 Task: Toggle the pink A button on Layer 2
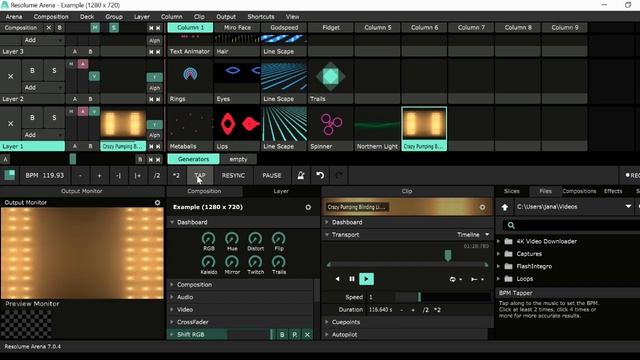pyautogui.click(x=83, y=64)
